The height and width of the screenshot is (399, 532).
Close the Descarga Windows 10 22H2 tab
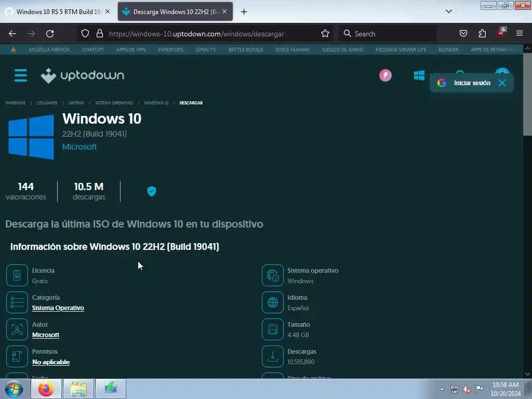point(224,11)
